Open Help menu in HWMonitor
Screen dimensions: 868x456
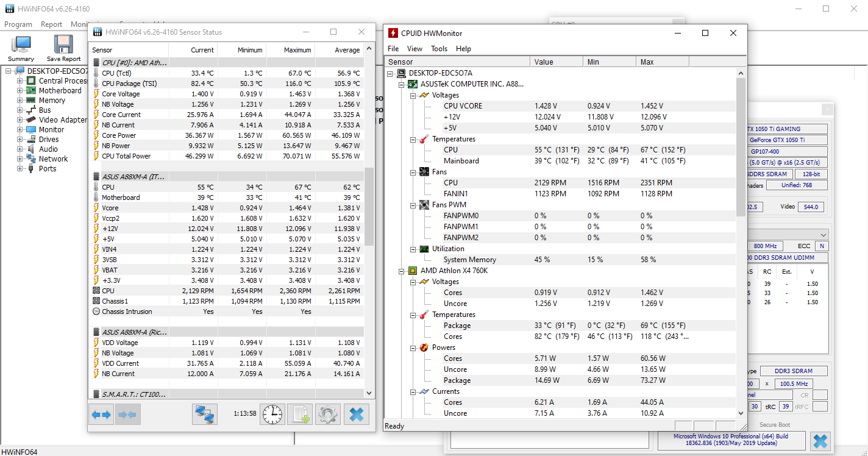click(463, 49)
